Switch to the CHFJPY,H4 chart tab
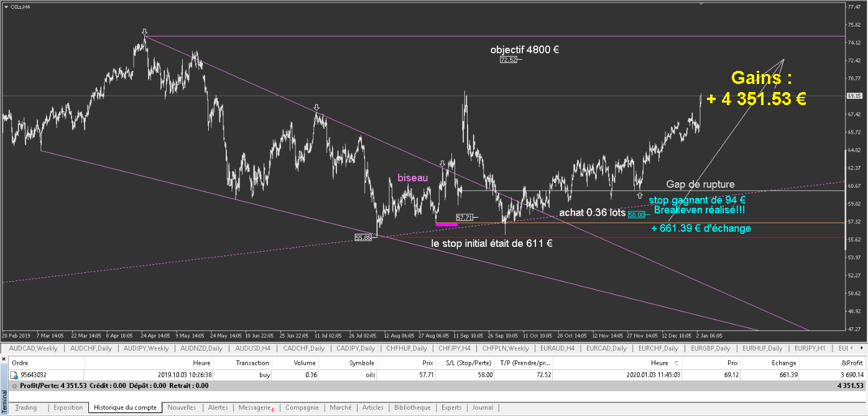The image size is (868, 416). 455,348
